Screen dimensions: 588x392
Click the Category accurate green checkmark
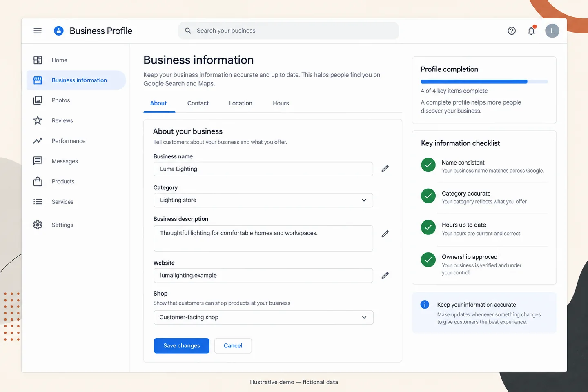[428, 196]
